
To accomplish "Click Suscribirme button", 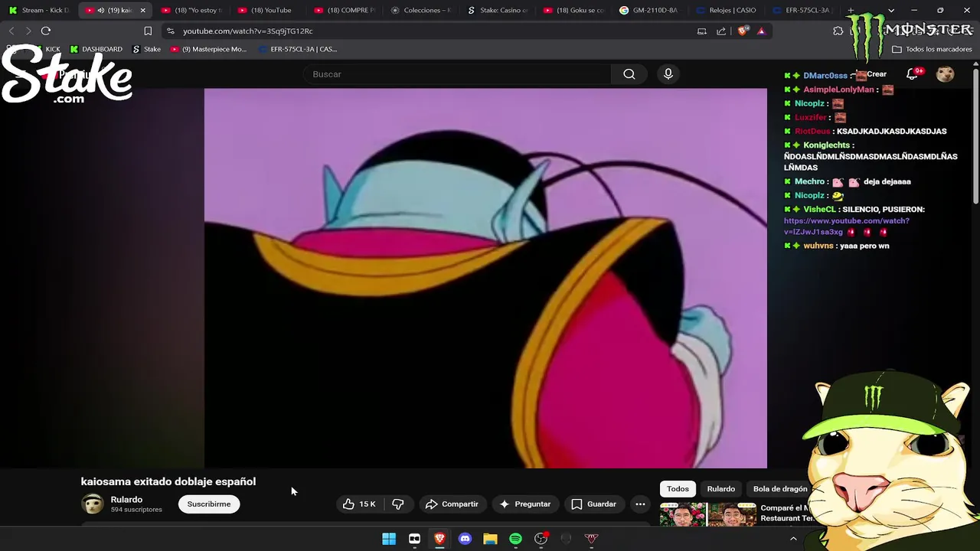I will pyautogui.click(x=209, y=504).
